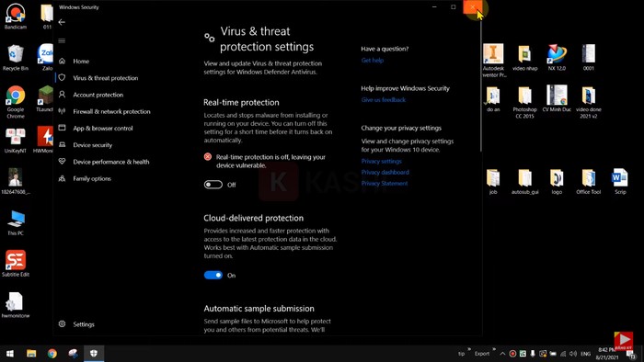This screenshot has width=644, height=362.
Task: Click the Give us feedback link
Action: pyautogui.click(x=384, y=99)
